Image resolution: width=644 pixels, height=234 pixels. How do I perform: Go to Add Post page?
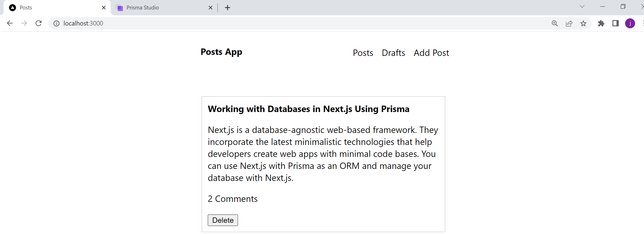(x=431, y=53)
